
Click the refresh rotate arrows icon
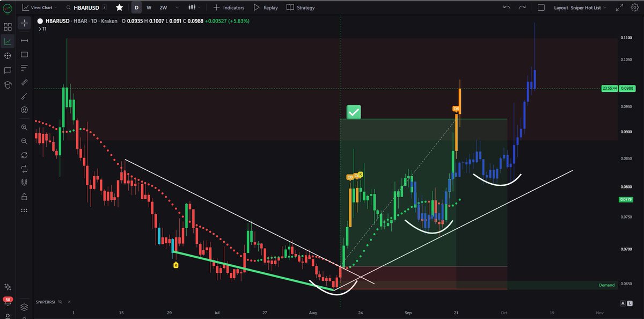click(24, 155)
